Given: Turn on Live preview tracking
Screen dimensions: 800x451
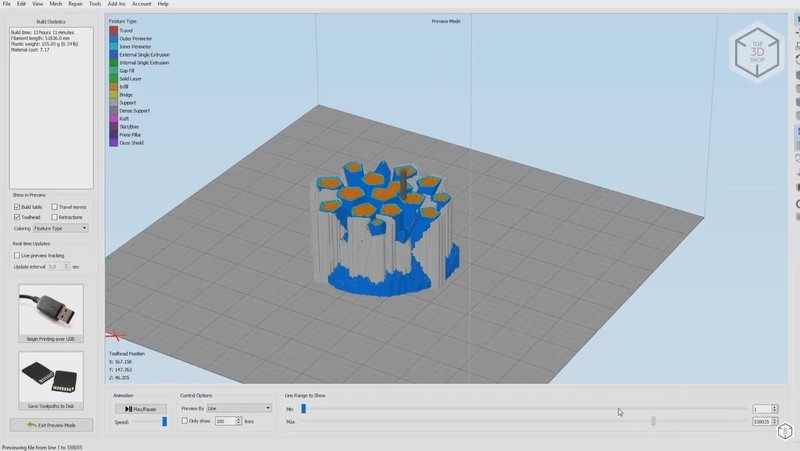Looking at the screenshot, I should coord(17,256).
